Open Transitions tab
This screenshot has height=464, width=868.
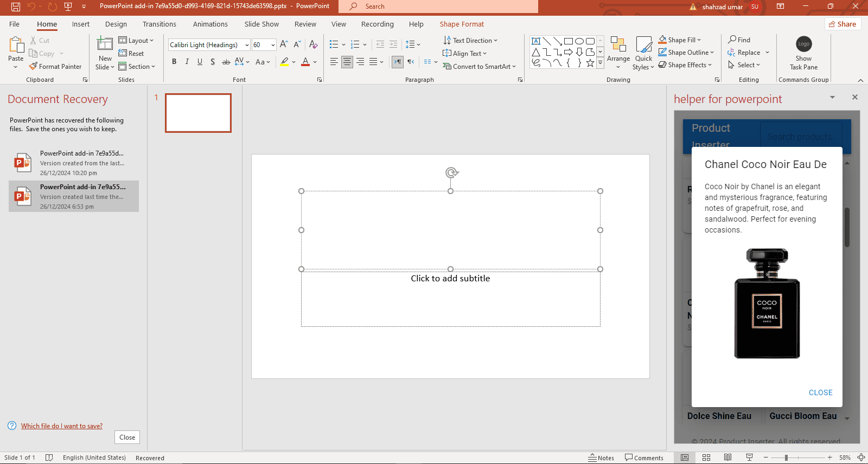[159, 24]
